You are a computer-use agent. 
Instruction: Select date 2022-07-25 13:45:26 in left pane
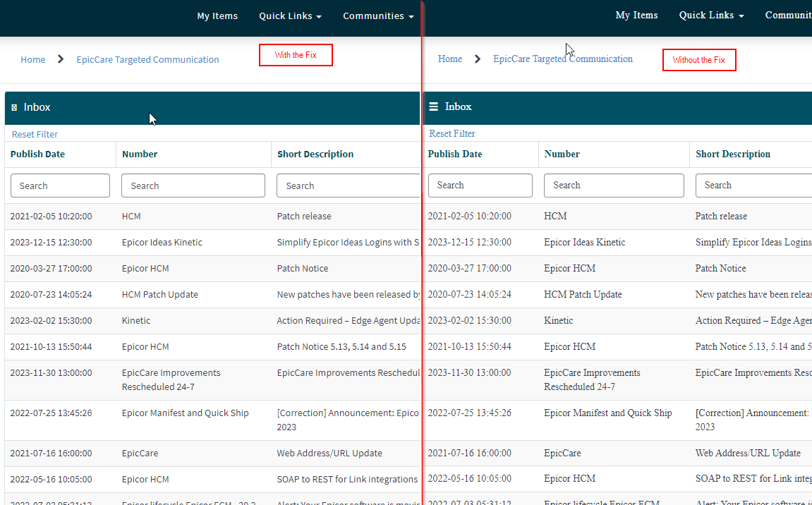point(51,413)
